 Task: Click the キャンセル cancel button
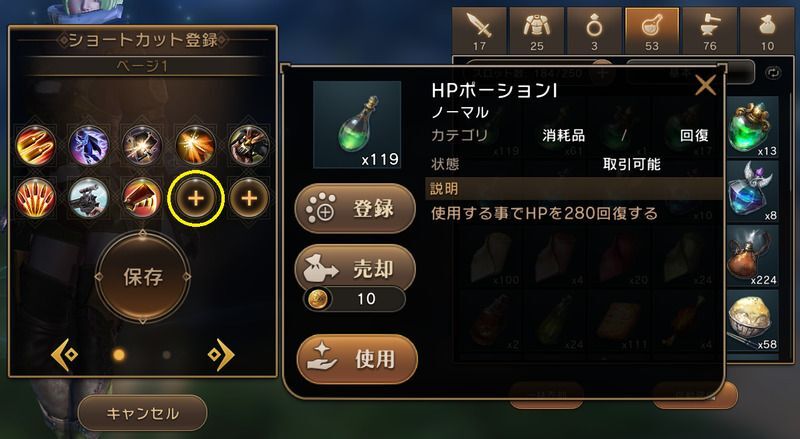[x=142, y=413]
